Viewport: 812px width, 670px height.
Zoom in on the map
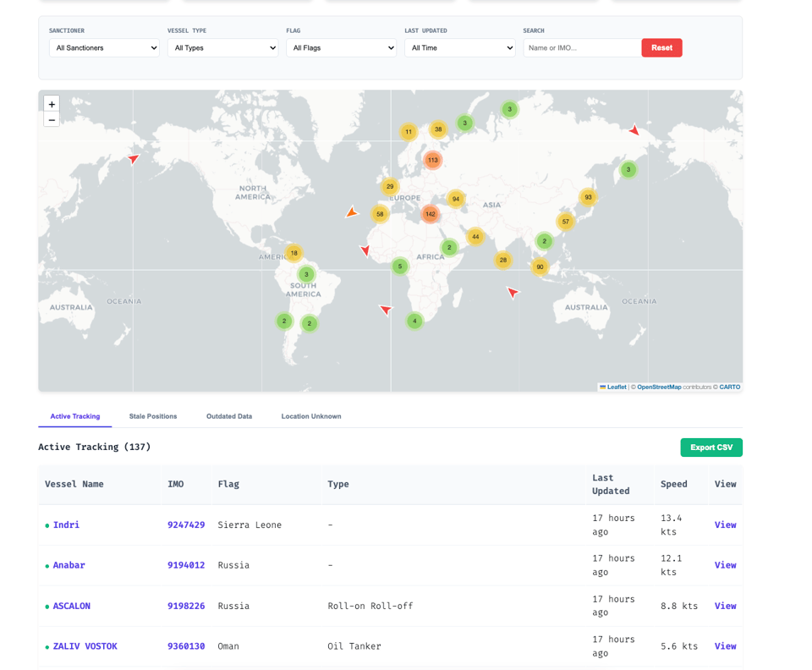[x=52, y=104]
